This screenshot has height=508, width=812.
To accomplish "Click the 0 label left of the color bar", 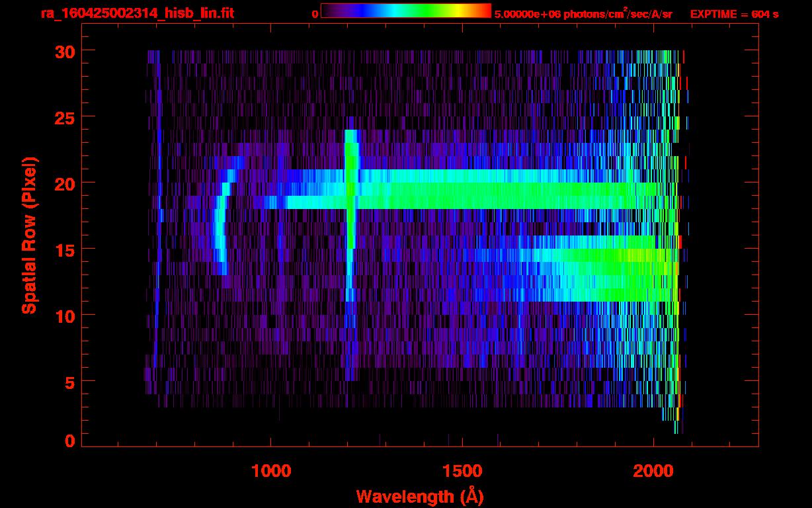I will coord(315,14).
